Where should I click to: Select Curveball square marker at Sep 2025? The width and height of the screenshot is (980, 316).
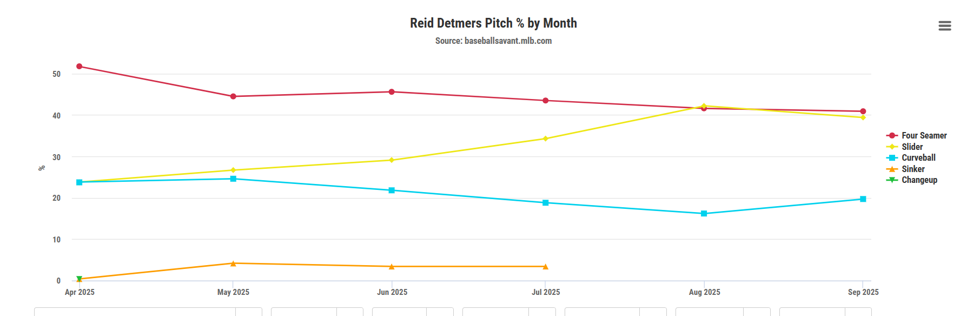point(863,199)
